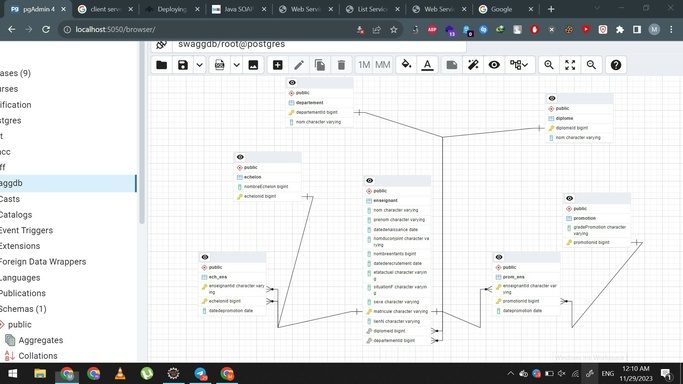Screen dimensions: 683x384
Task: Pick the table text color
Action: (x=427, y=65)
